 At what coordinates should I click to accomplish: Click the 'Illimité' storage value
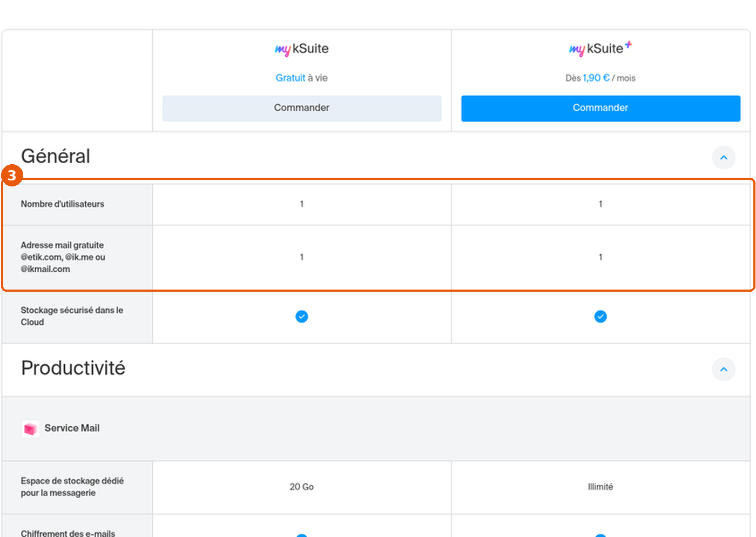(x=600, y=487)
